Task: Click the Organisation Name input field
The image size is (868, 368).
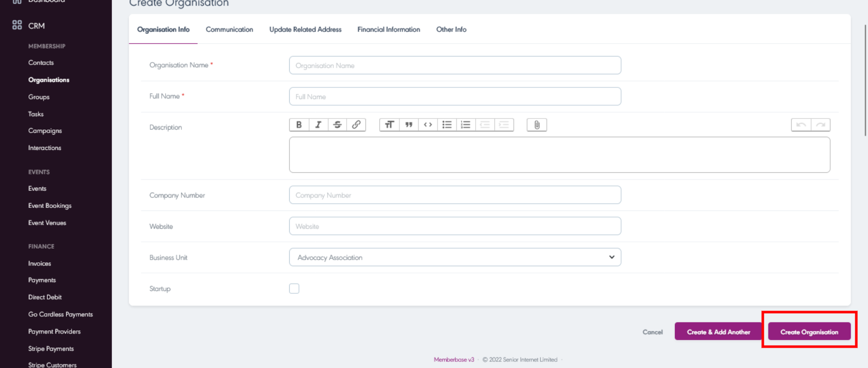Action: (455, 66)
